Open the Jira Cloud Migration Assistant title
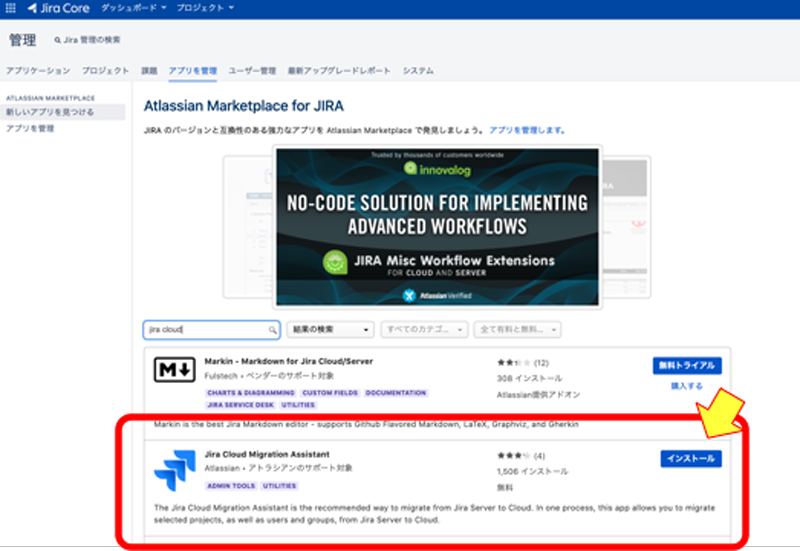 coord(267,454)
